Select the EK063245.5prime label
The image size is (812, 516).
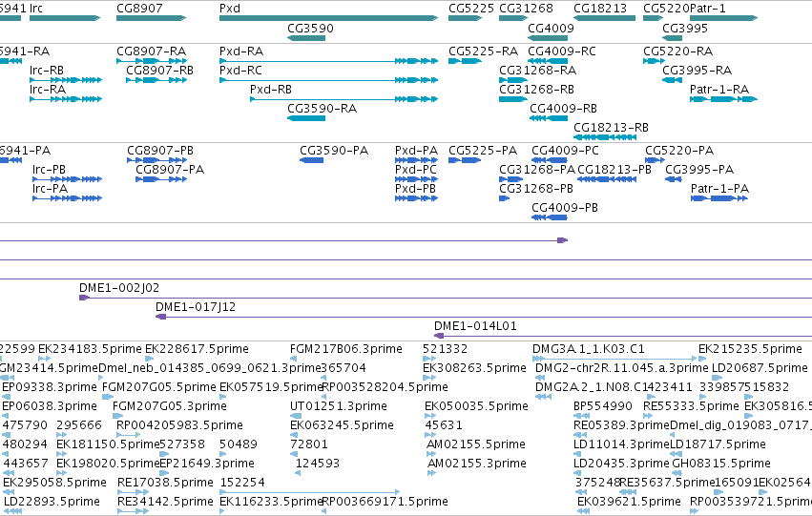click(343, 424)
